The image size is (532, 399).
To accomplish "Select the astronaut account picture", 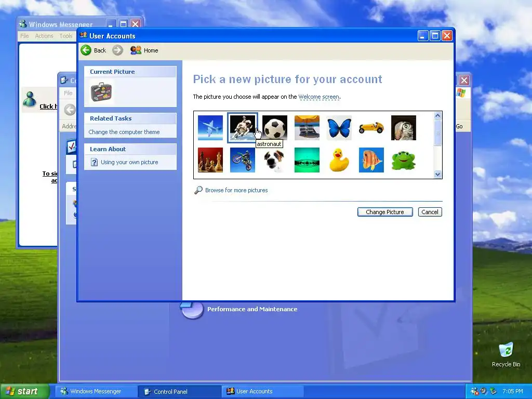I will coord(242,128).
